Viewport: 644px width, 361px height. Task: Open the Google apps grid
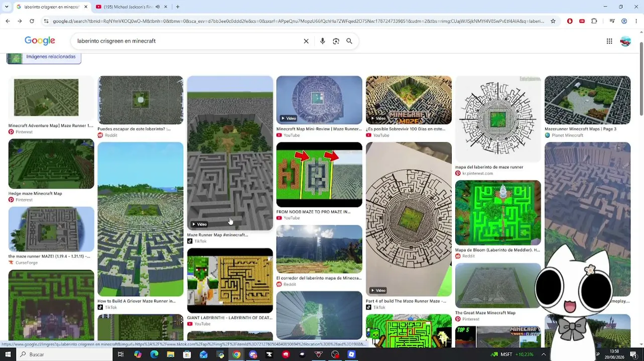pos(609,41)
